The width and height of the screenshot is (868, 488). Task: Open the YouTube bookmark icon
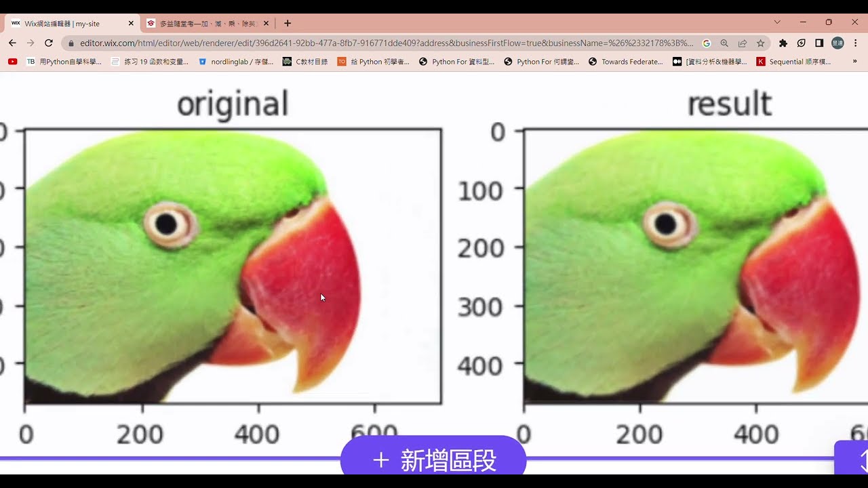click(x=12, y=61)
